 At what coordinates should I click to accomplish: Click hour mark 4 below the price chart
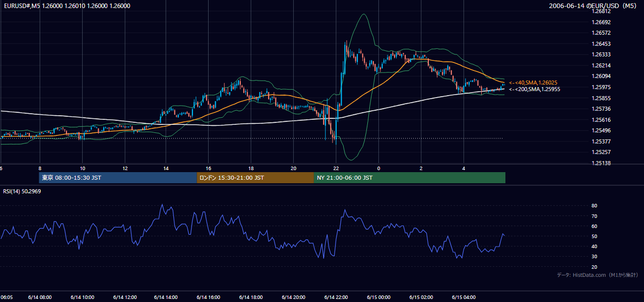point(464,168)
